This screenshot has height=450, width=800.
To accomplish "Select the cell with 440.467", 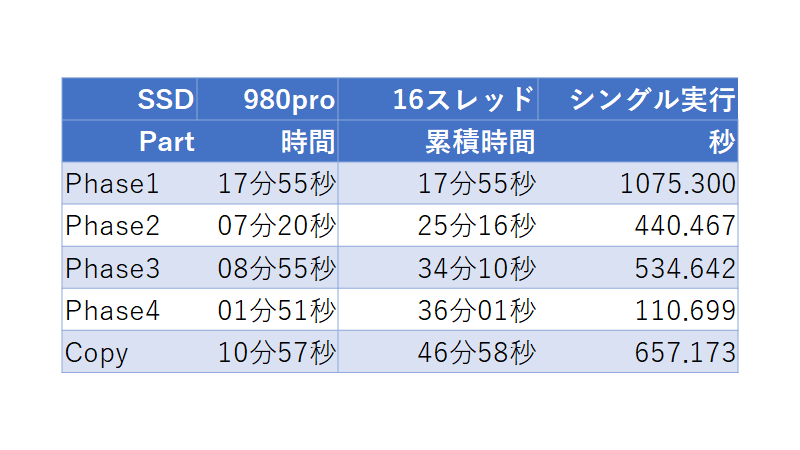I will pos(638,226).
